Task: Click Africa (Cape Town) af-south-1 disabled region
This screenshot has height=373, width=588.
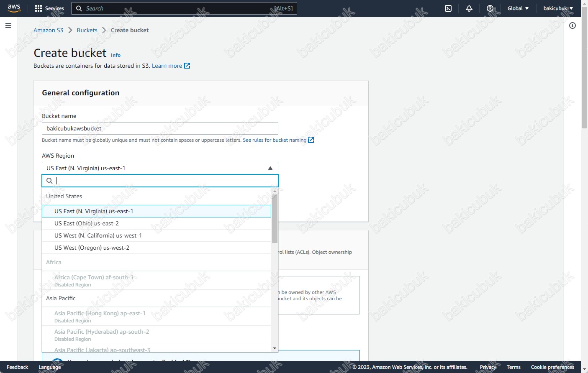Action: point(157,281)
